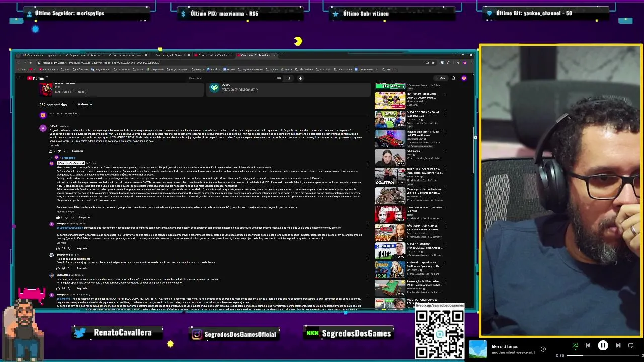Click the YouTube search magnifier button
This screenshot has width=644, height=362.
point(288,78)
